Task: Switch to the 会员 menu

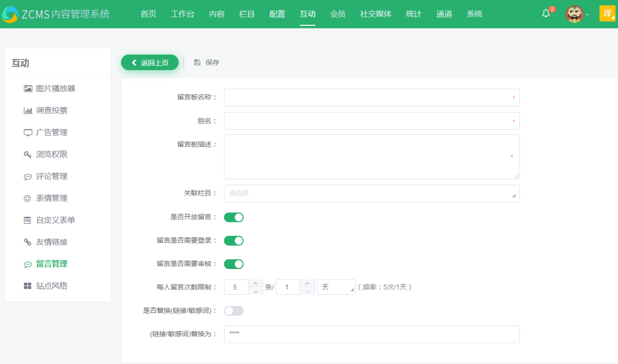Action: [338, 14]
